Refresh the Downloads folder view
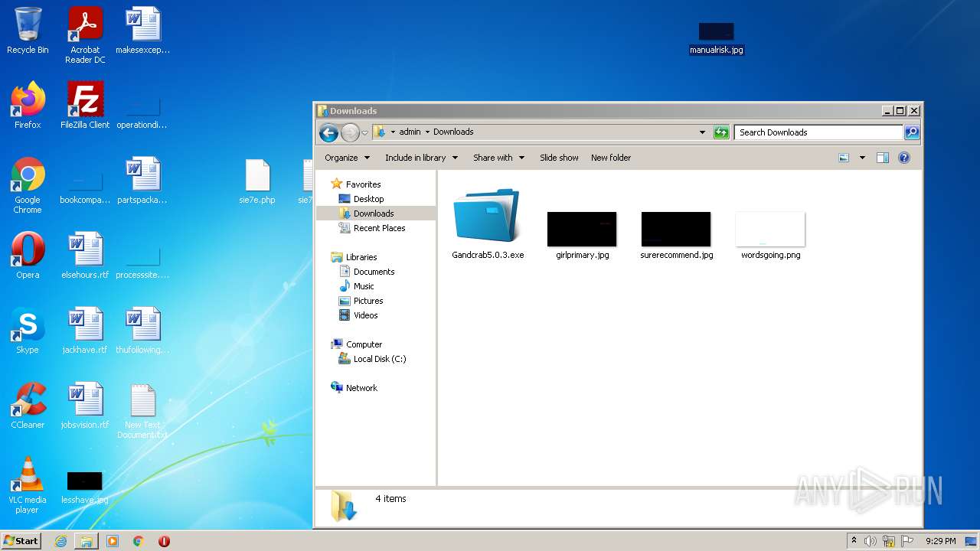The width and height of the screenshot is (980, 551). [x=721, y=132]
